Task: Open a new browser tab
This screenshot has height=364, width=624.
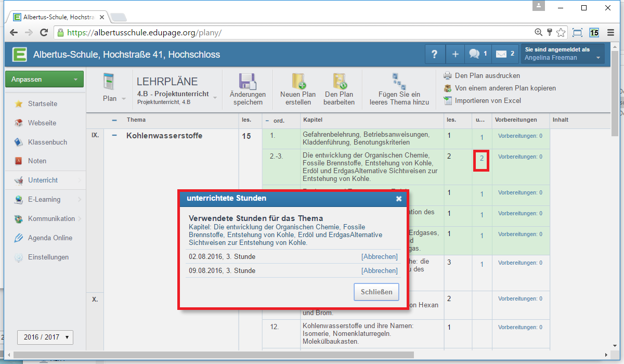Action: (118, 17)
